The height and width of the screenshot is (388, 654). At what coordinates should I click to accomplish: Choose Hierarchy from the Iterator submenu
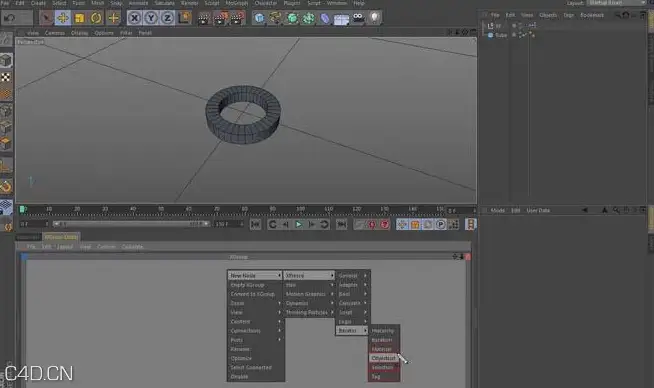(x=384, y=331)
